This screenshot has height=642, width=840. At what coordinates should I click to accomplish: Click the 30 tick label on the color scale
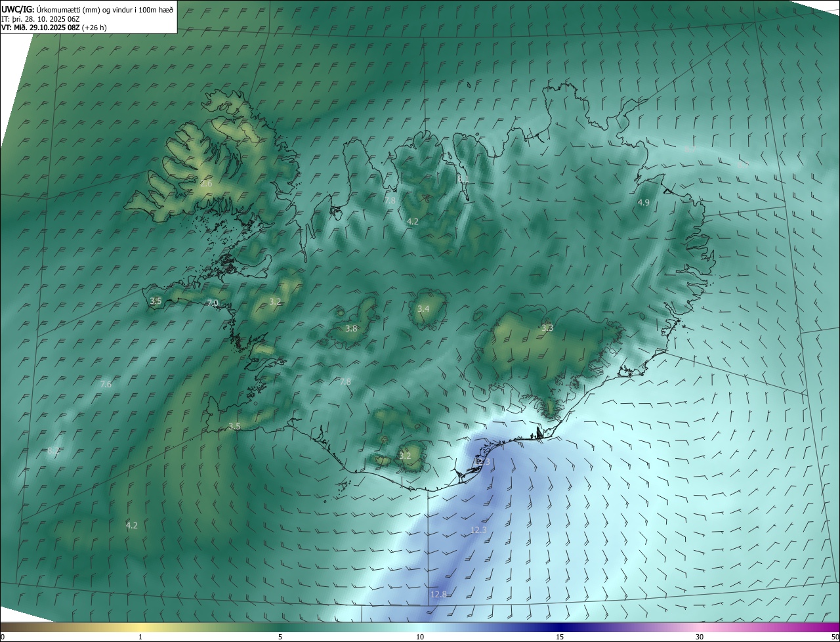(x=700, y=637)
